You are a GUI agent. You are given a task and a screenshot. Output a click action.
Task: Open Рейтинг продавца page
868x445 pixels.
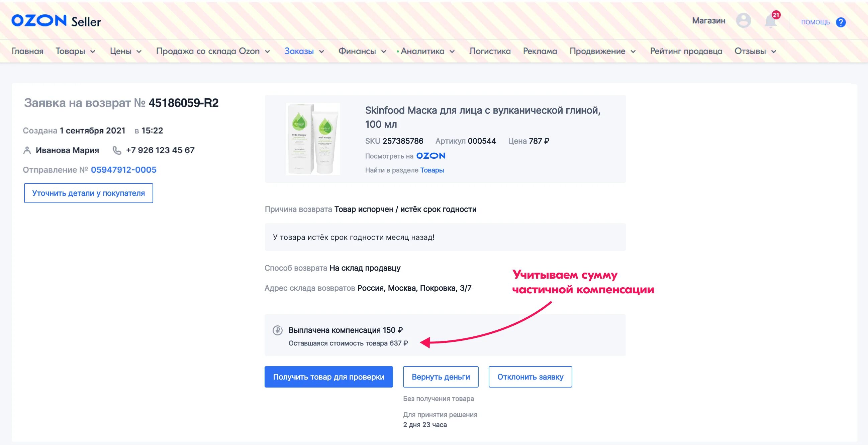coord(686,51)
